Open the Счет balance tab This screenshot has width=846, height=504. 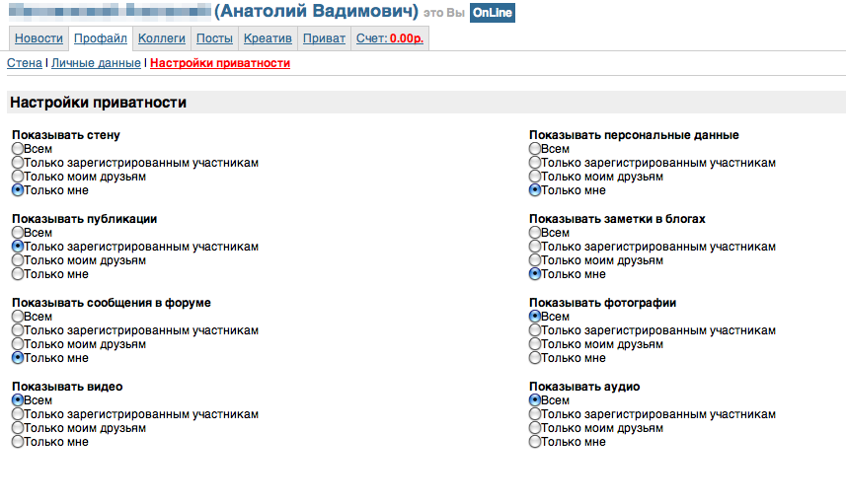click(x=390, y=38)
